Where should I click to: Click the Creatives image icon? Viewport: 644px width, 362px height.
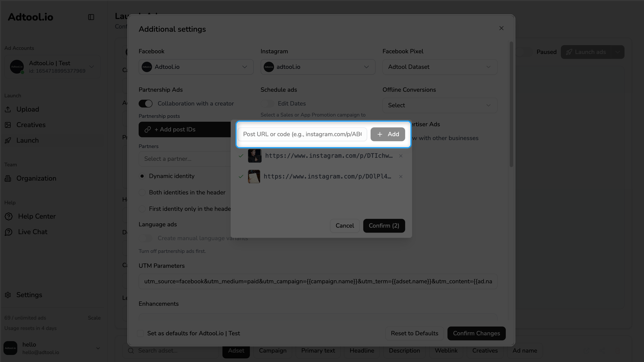point(8,125)
